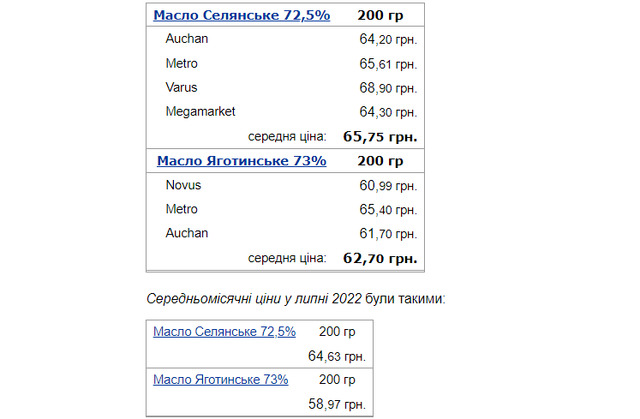
Task: Click the July monthly price 58,97 грн.
Action: click(337, 404)
